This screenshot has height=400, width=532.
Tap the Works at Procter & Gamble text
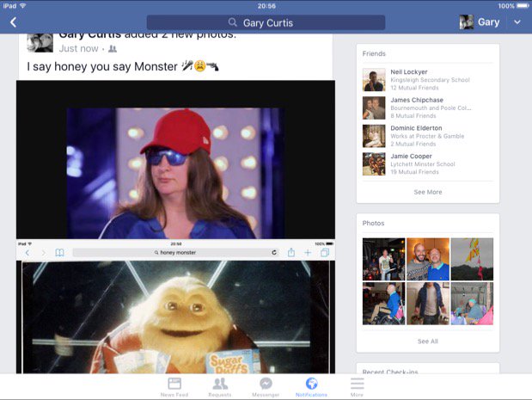point(427,136)
